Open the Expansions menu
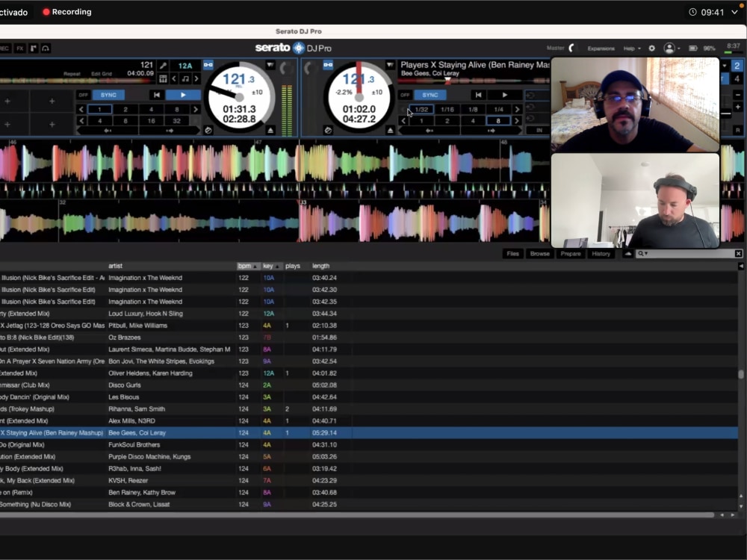 pos(601,49)
